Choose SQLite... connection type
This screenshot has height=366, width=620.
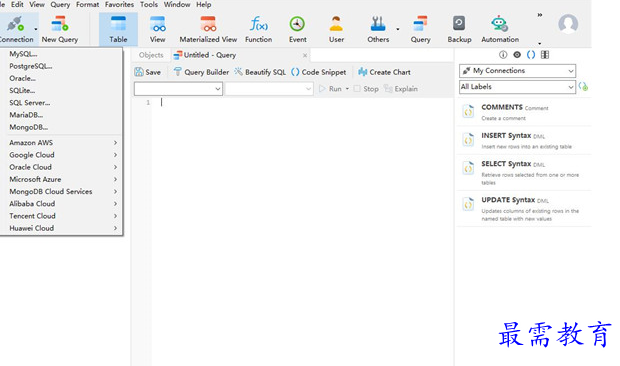tap(61, 91)
